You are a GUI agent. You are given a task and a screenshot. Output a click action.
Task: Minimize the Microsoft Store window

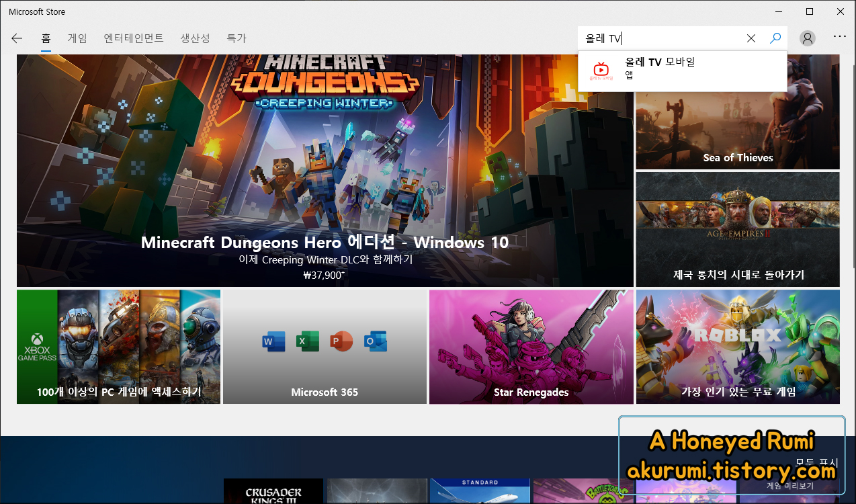778,11
